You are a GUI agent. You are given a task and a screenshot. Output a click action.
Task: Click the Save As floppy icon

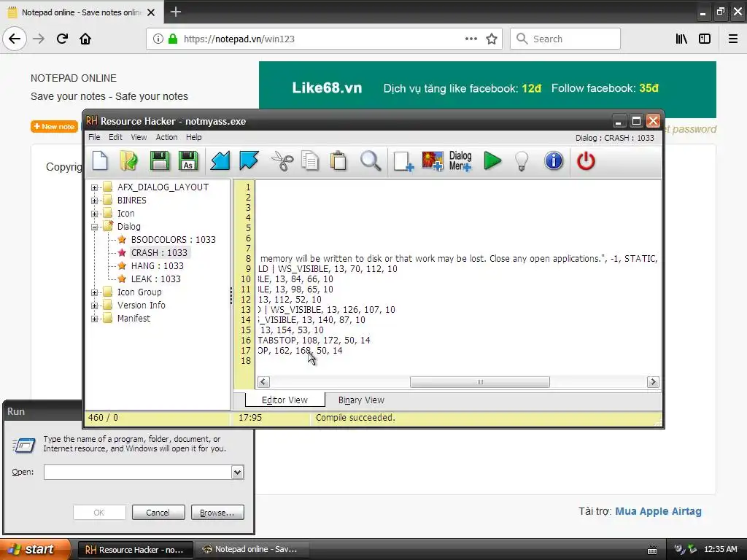pyautogui.click(x=188, y=161)
